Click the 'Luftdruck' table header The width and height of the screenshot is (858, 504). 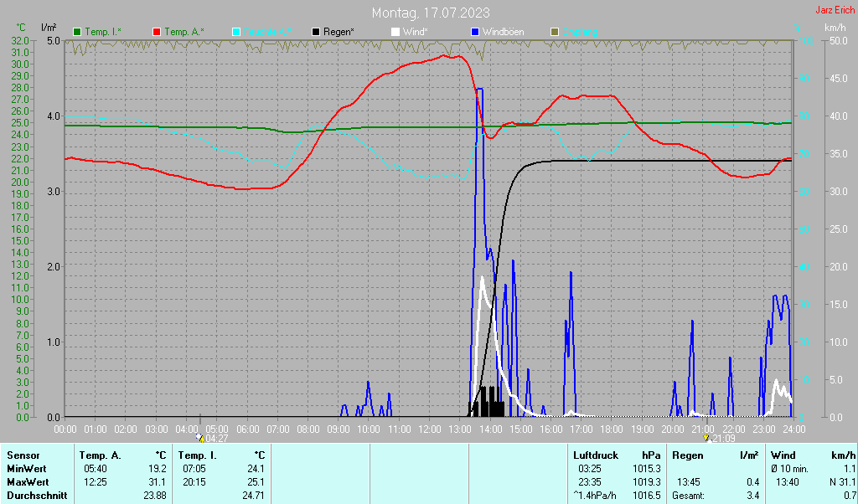[x=596, y=455]
